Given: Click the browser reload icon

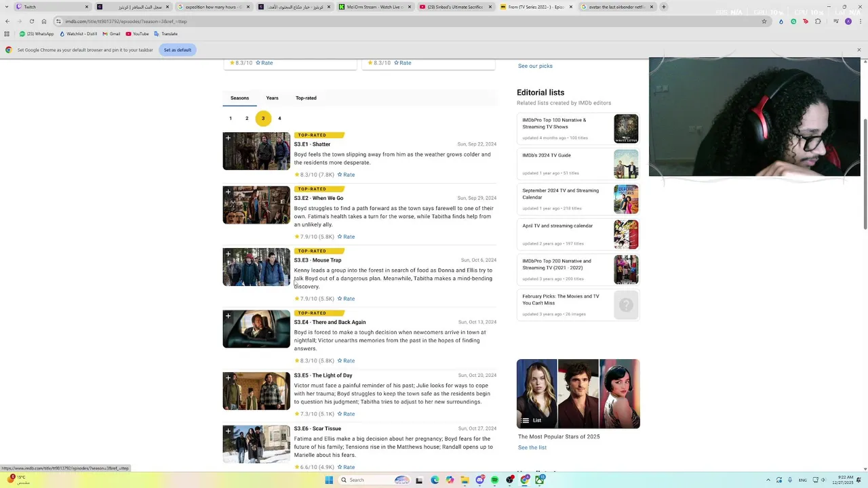Looking at the screenshot, I should coord(32,21).
